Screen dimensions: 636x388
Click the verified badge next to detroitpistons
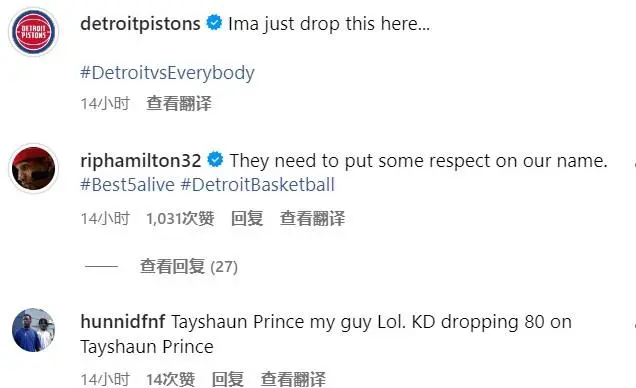(x=214, y=22)
